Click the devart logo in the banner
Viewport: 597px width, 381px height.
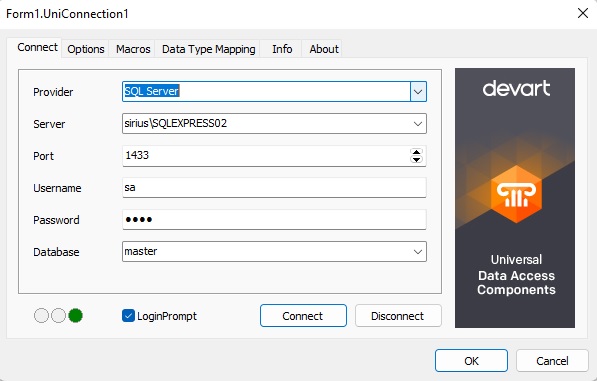coord(516,88)
